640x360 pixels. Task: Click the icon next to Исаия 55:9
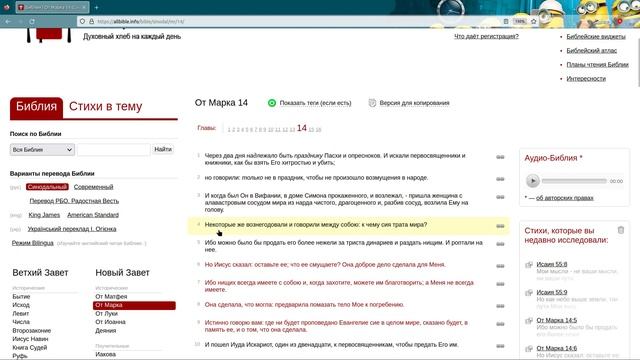tap(529, 293)
